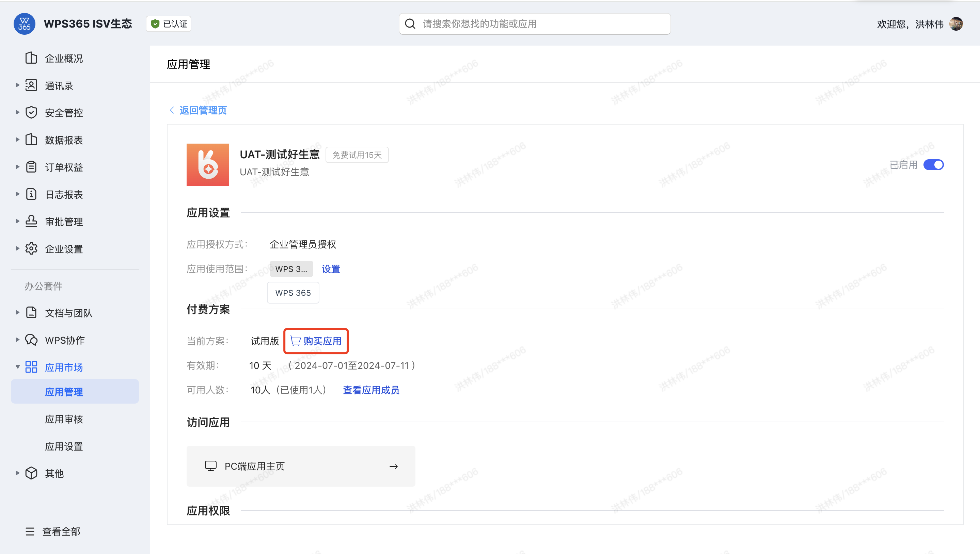Click the 企业设置 gear icon
Image resolution: width=980 pixels, height=554 pixels.
pyautogui.click(x=31, y=249)
